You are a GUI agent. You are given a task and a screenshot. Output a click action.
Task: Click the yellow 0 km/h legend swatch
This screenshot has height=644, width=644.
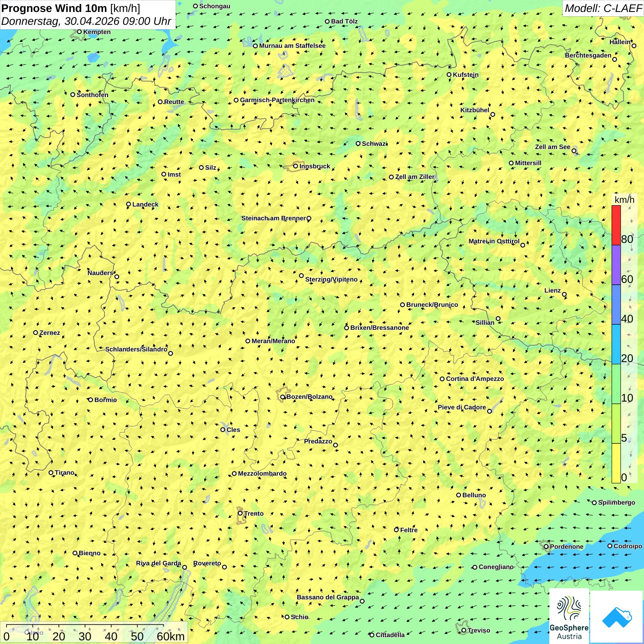click(616, 463)
